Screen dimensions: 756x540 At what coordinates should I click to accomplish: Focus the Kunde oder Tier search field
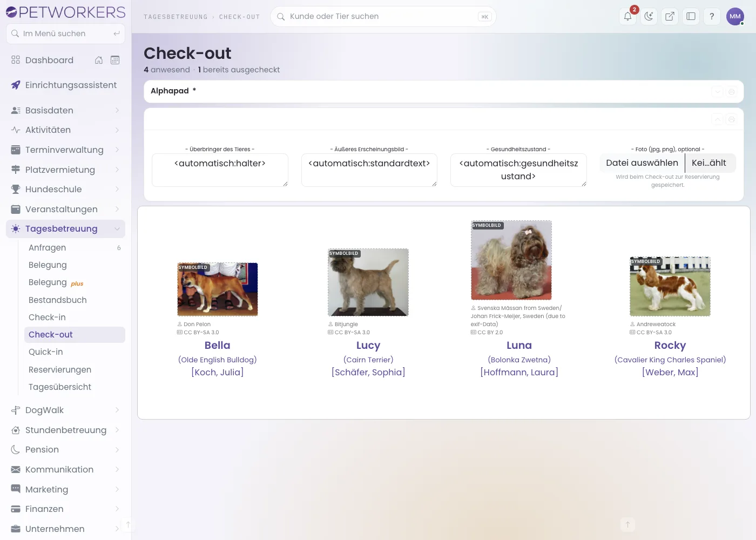(x=383, y=16)
